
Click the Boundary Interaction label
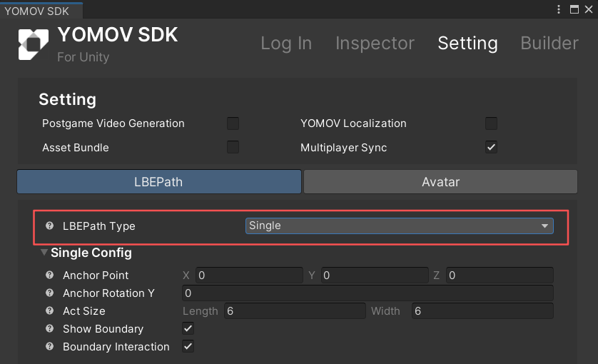116,347
